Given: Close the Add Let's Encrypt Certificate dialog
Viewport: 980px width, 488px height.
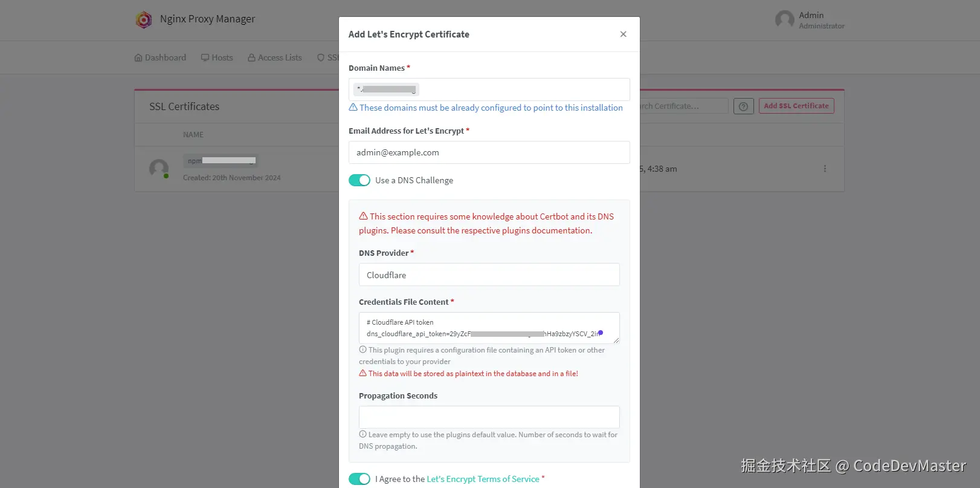Looking at the screenshot, I should tap(623, 34).
